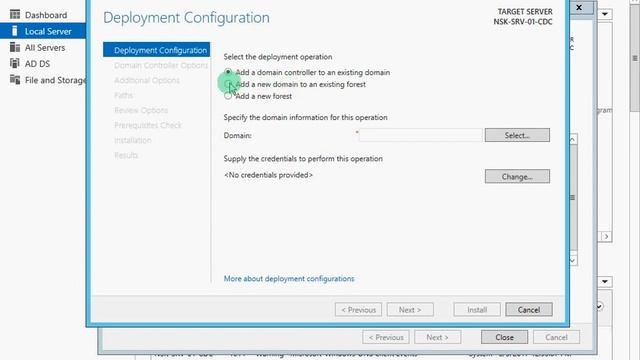Image resolution: width=640 pixels, height=360 pixels.
Task: Click Close button in background wizard
Action: [x=504, y=337]
